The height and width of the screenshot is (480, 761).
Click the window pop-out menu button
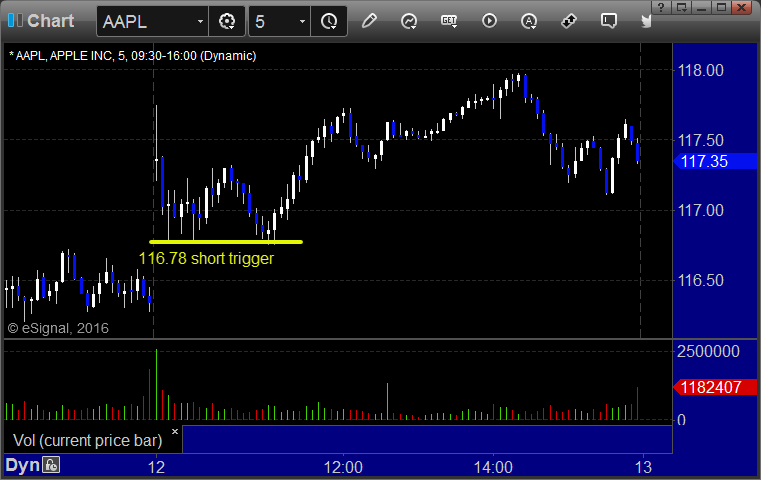pyautogui.click(x=681, y=7)
